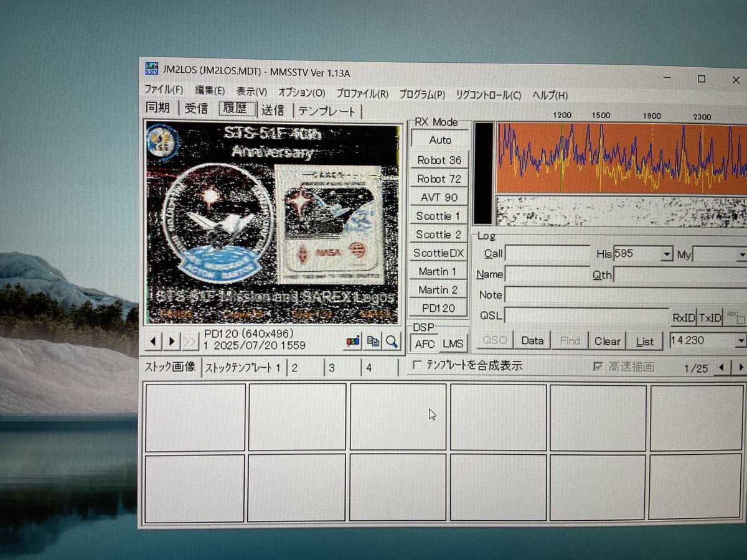Screen dimensions: 747x560
Task: Select the ストックテンプレート 1 tab
Action: point(243,368)
